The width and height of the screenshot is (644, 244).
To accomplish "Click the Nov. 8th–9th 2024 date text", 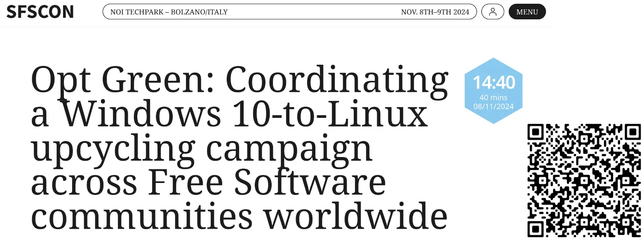I will (x=435, y=12).
